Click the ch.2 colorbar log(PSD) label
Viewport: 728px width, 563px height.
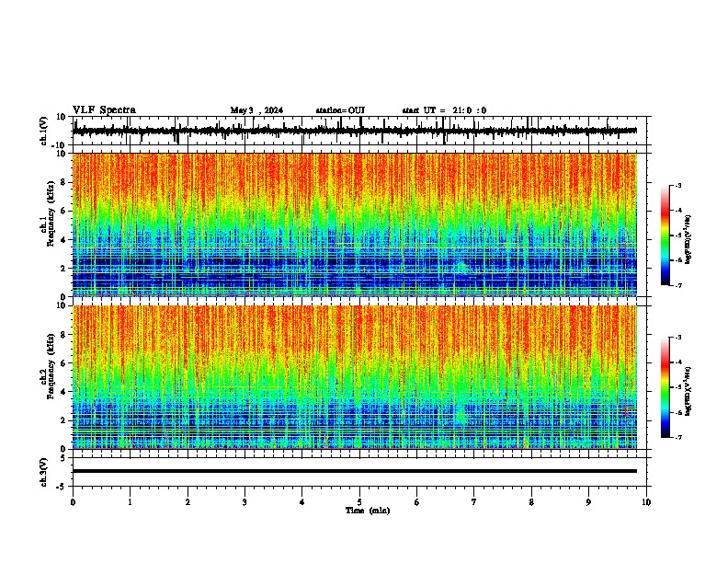coord(688,392)
